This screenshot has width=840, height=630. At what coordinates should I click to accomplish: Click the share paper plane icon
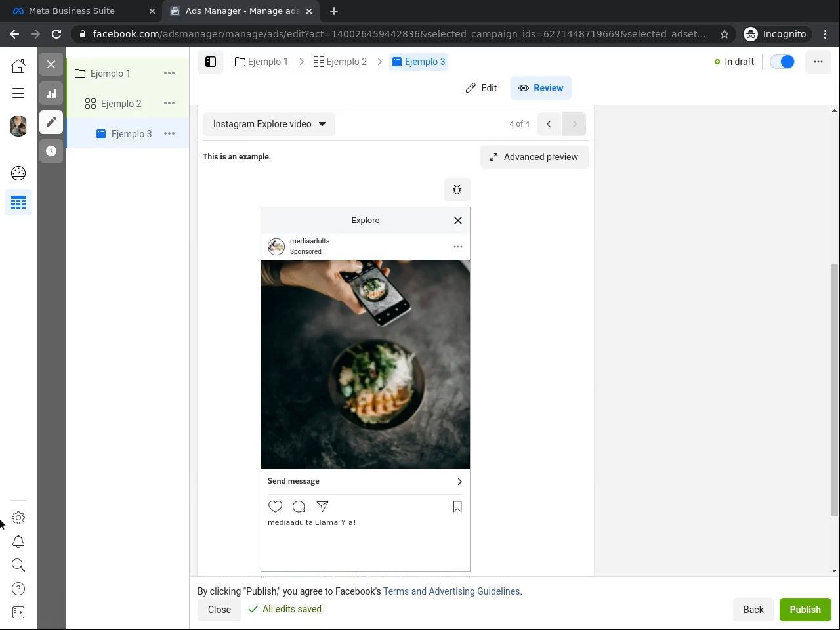pos(322,507)
